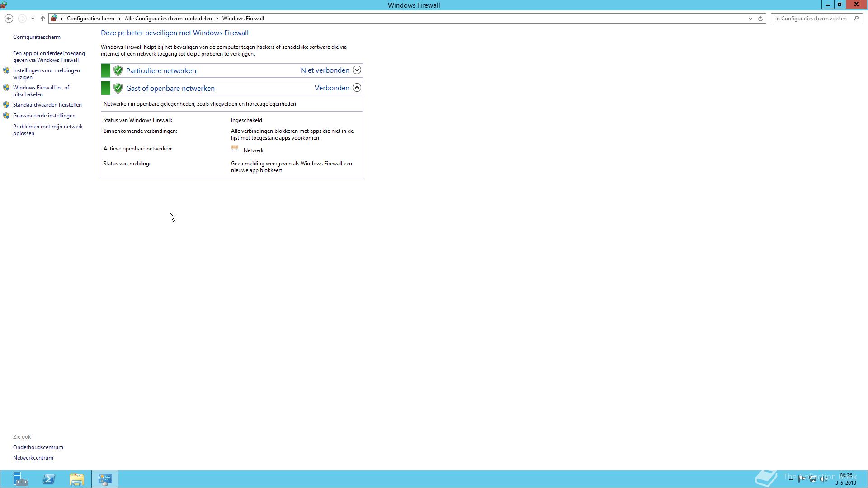Viewport: 868px width, 488px height.
Task: Expand breadcrumb arrow after Alle Configuratiescherm-onderdelen
Action: [217, 19]
